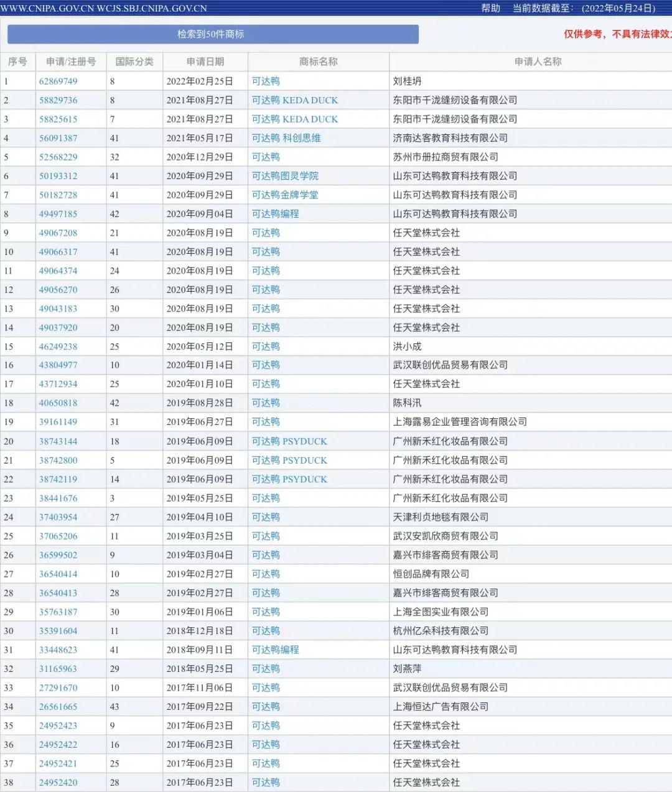Select date 2018年12月18日
The width and height of the screenshot is (672, 792).
click(200, 631)
